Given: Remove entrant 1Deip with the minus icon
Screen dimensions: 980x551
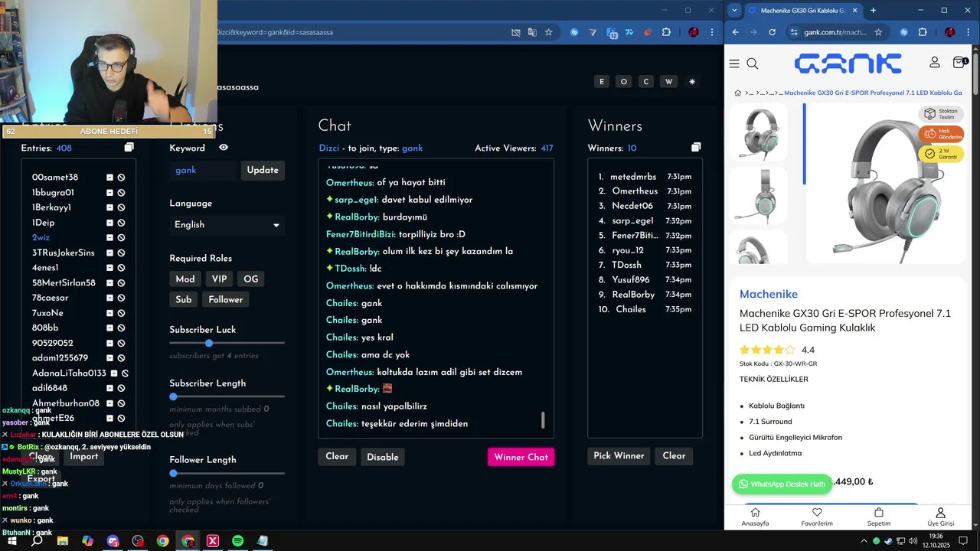Looking at the screenshot, I should point(109,223).
